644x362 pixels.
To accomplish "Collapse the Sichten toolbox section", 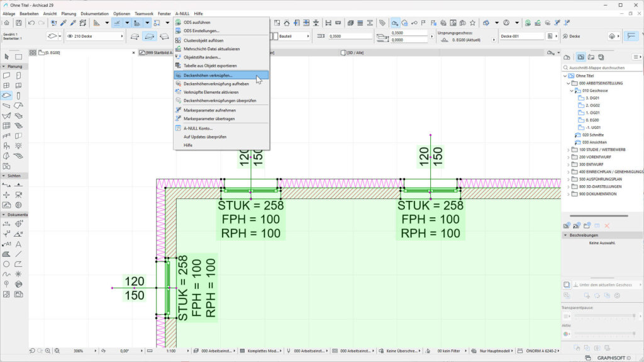I will (x=4, y=176).
